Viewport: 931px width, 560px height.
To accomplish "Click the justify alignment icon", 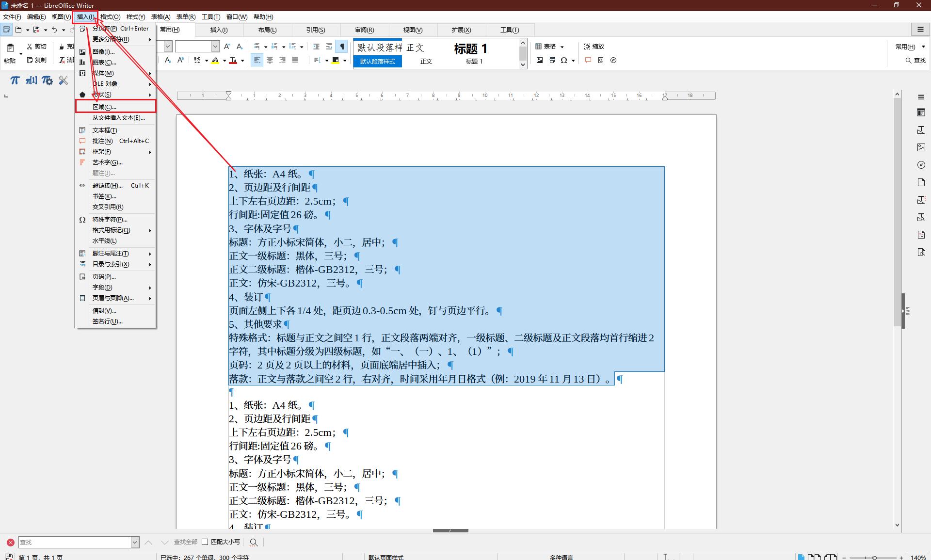I will click(x=295, y=60).
